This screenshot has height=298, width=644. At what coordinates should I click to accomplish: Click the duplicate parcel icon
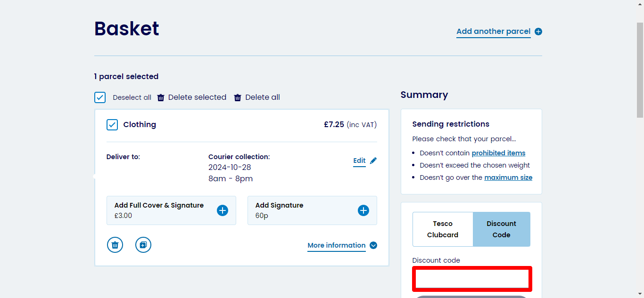point(143,245)
